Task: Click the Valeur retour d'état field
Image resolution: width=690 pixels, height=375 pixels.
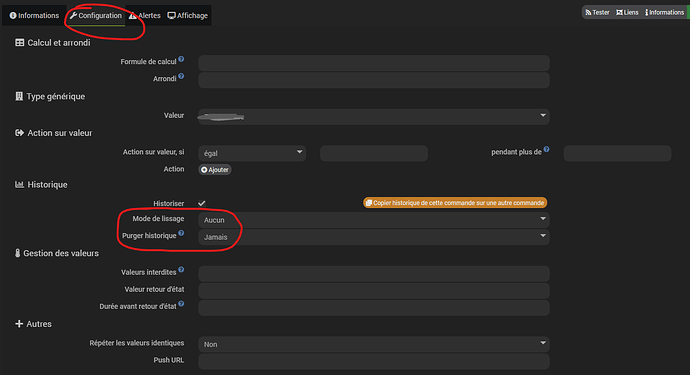Action: tap(374, 290)
